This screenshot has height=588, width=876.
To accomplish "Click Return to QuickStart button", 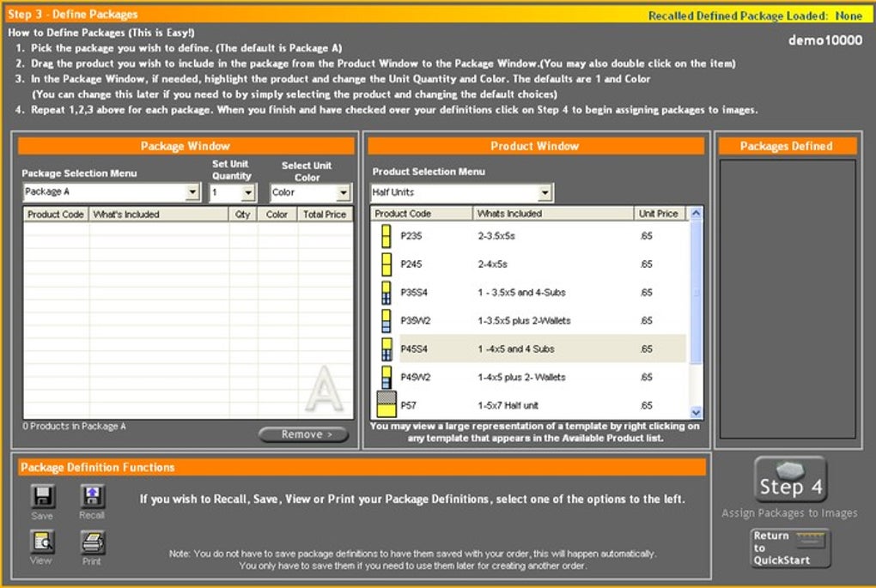I will 790,548.
